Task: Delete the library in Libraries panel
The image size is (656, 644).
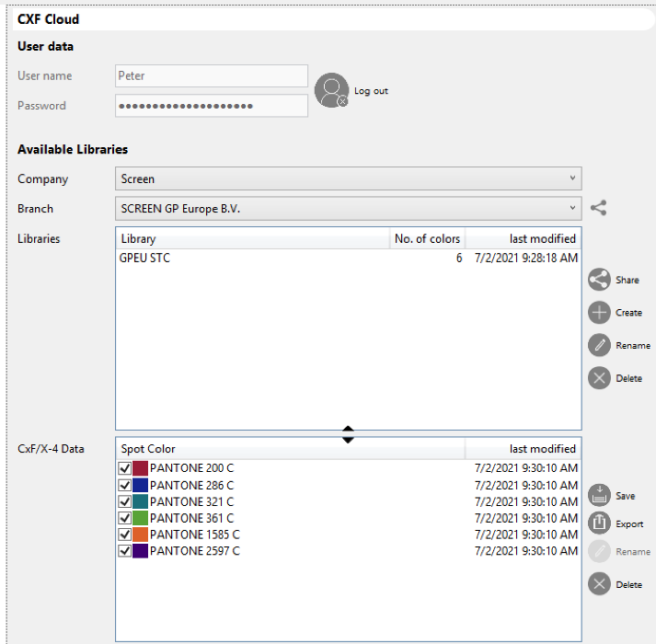Action: click(600, 378)
